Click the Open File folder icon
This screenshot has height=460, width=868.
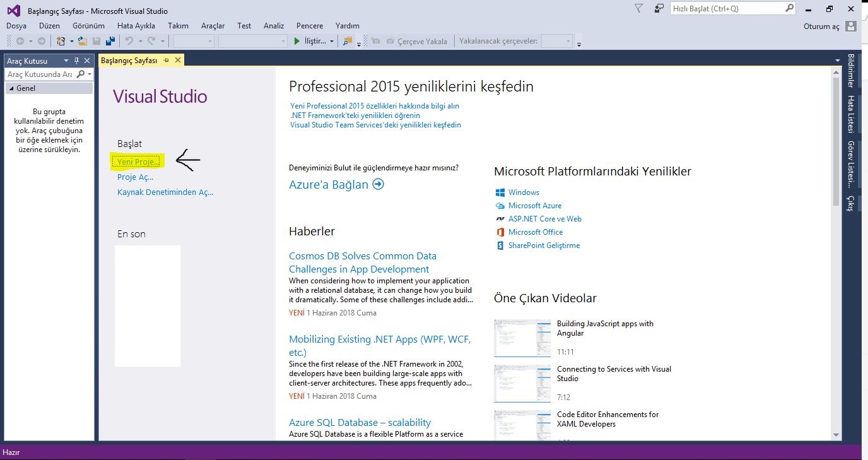point(82,41)
